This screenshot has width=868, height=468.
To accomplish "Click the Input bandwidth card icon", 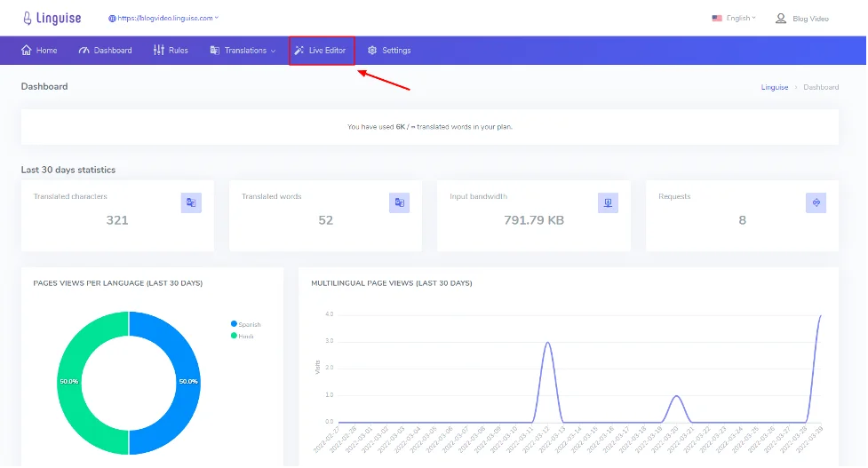I will tap(608, 203).
